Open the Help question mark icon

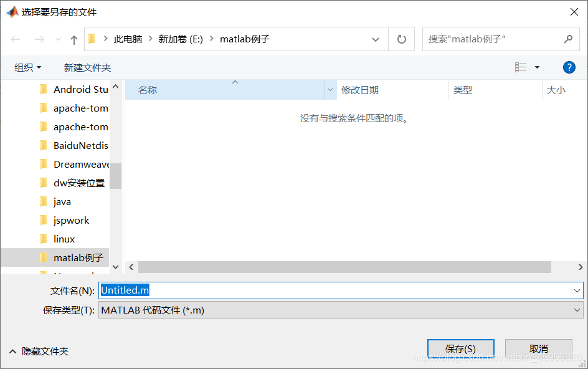tap(569, 67)
